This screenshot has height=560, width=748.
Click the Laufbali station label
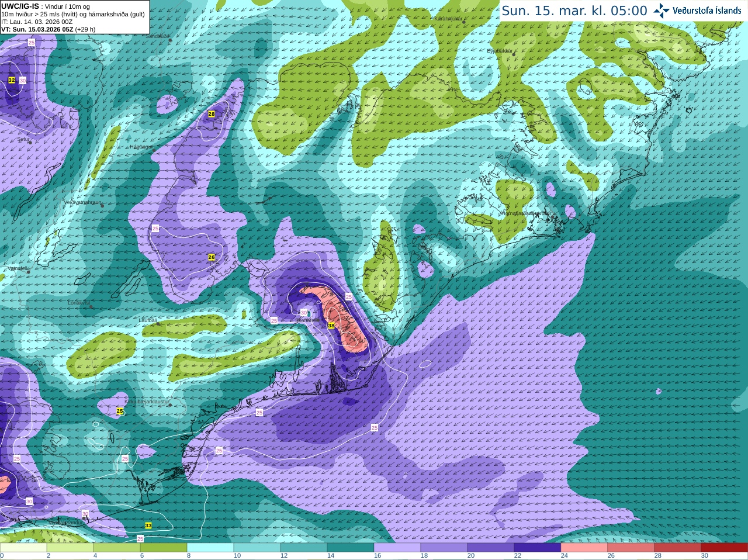click(148, 320)
